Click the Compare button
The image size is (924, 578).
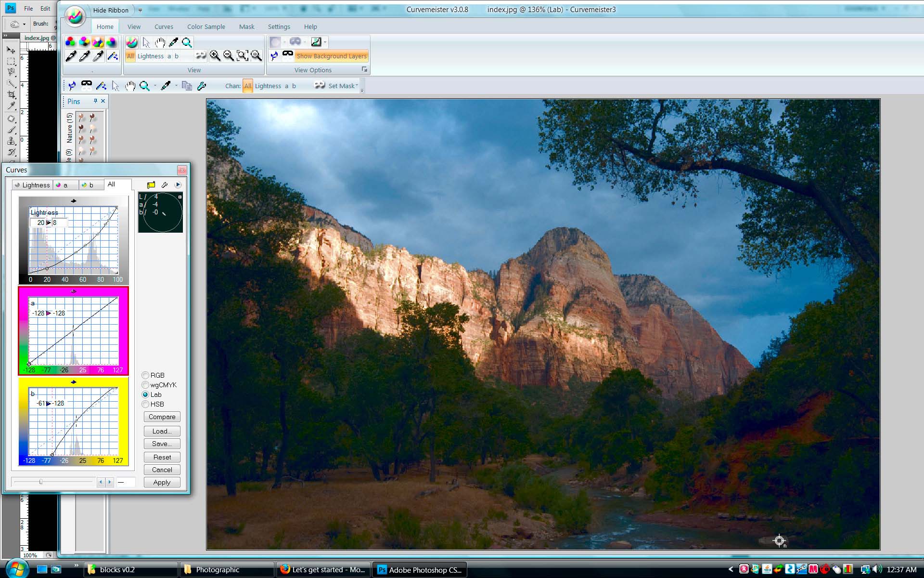[x=162, y=417]
